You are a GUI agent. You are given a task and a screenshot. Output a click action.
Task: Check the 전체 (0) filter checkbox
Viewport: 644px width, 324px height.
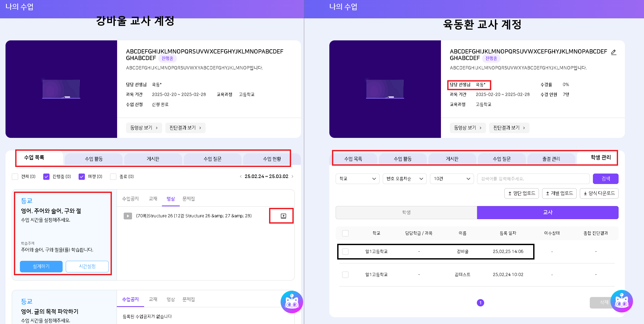pos(15,176)
